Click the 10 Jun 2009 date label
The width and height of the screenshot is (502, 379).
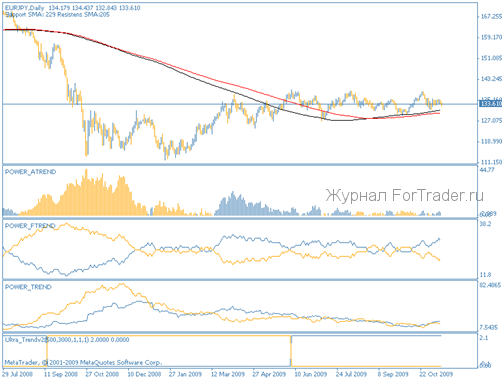pyautogui.click(x=311, y=374)
